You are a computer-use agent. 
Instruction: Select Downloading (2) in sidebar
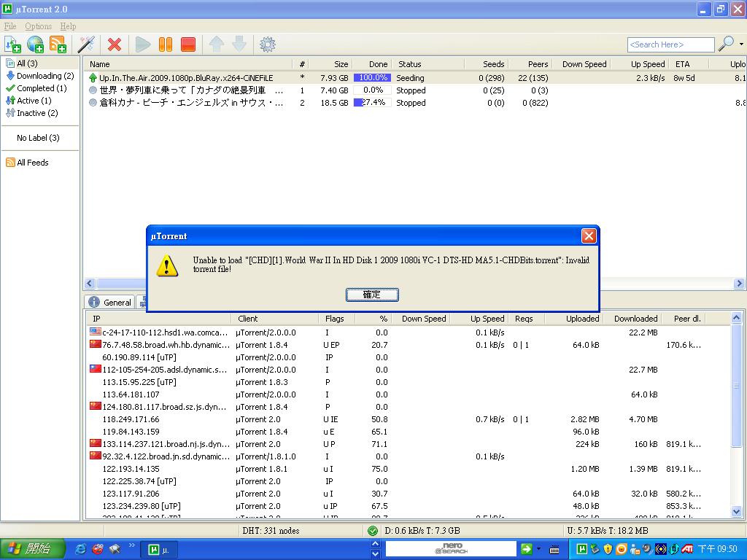[x=44, y=76]
